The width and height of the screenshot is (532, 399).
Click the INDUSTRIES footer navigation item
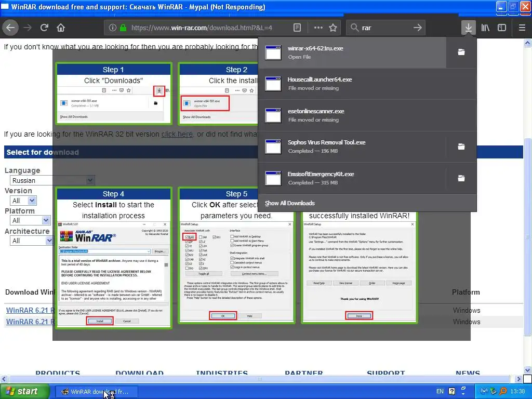click(222, 373)
